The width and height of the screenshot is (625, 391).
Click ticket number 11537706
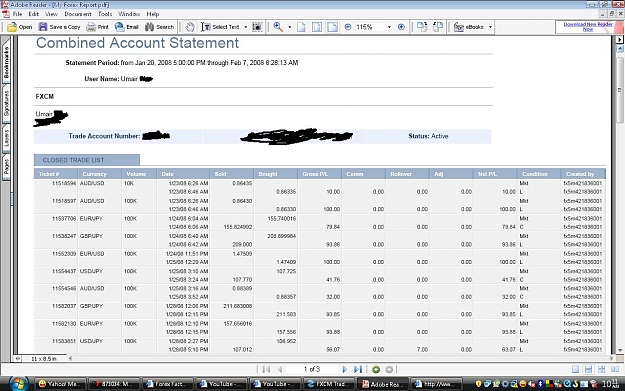(x=64, y=218)
